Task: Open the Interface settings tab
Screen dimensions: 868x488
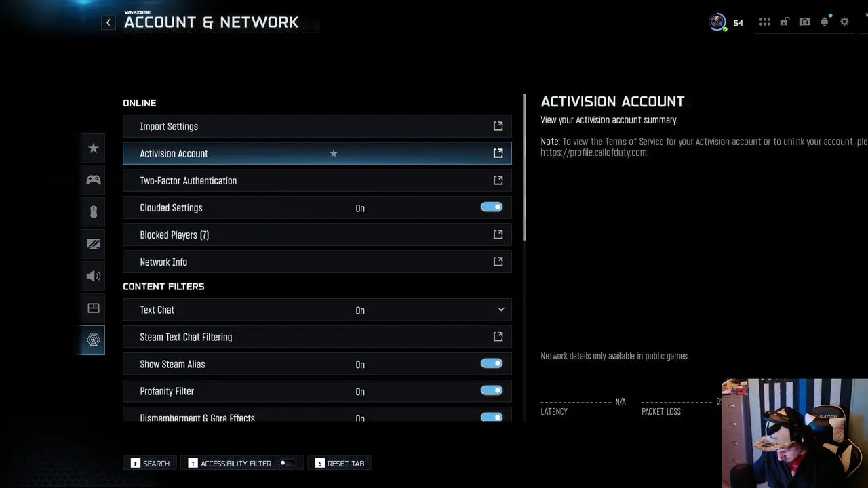Action: (x=94, y=308)
